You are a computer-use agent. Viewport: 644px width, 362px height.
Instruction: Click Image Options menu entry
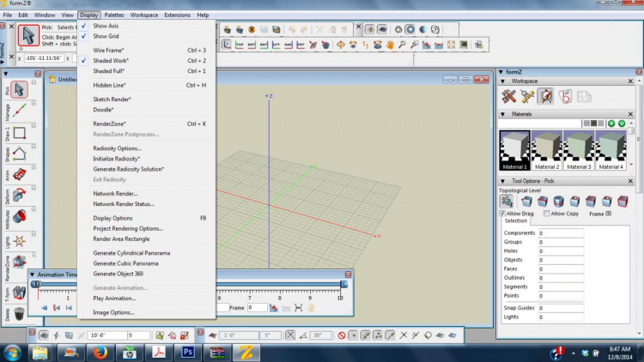[x=113, y=312]
